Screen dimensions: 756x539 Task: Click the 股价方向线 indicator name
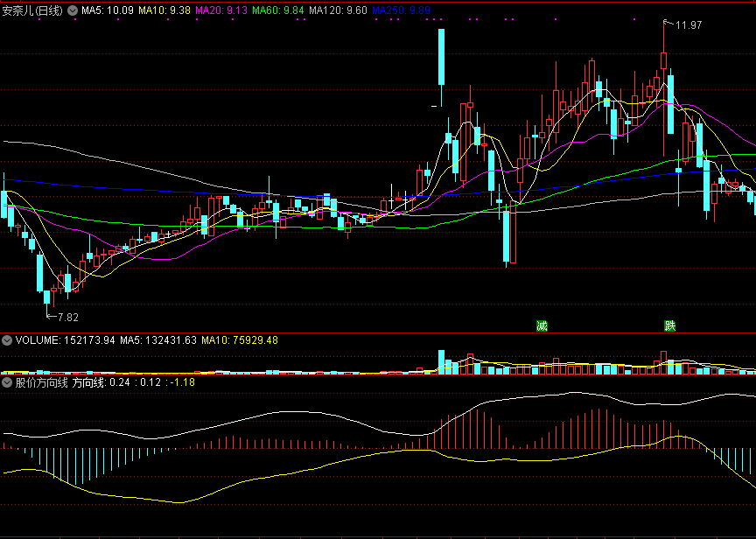[x=41, y=382]
